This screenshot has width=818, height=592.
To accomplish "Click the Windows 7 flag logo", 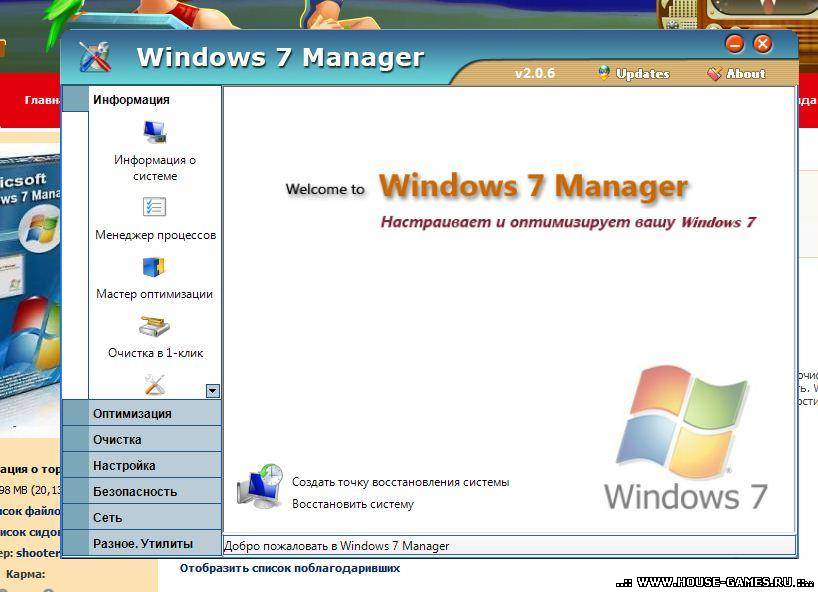I will point(683,420).
